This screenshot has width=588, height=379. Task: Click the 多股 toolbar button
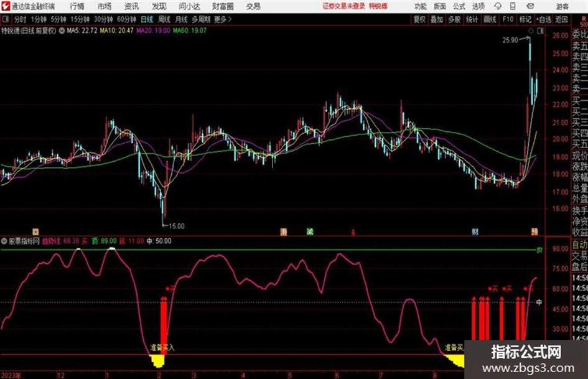(454, 19)
